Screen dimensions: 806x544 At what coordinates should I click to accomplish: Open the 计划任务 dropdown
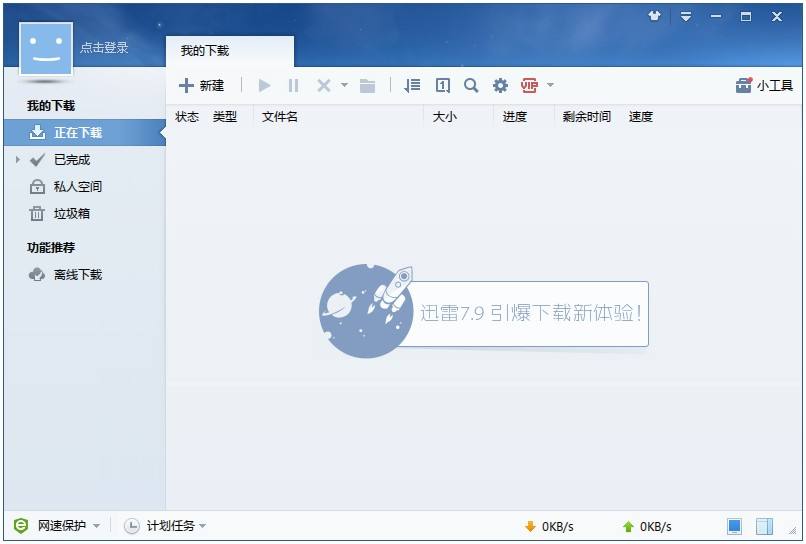tap(203, 526)
